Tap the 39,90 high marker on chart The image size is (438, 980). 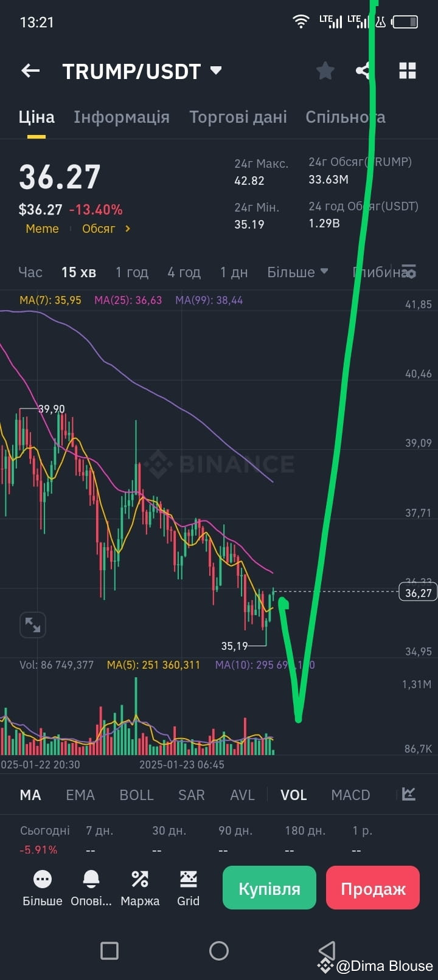pos(51,409)
